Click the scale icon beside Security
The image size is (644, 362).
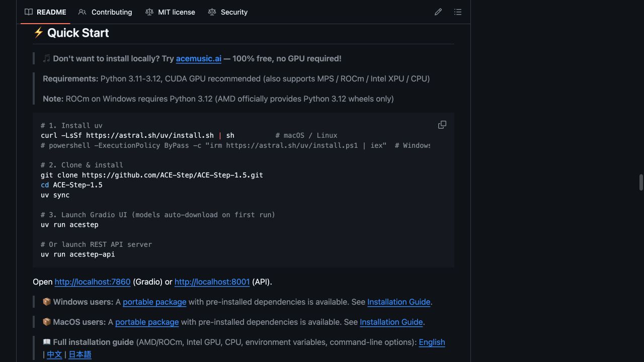(x=212, y=12)
